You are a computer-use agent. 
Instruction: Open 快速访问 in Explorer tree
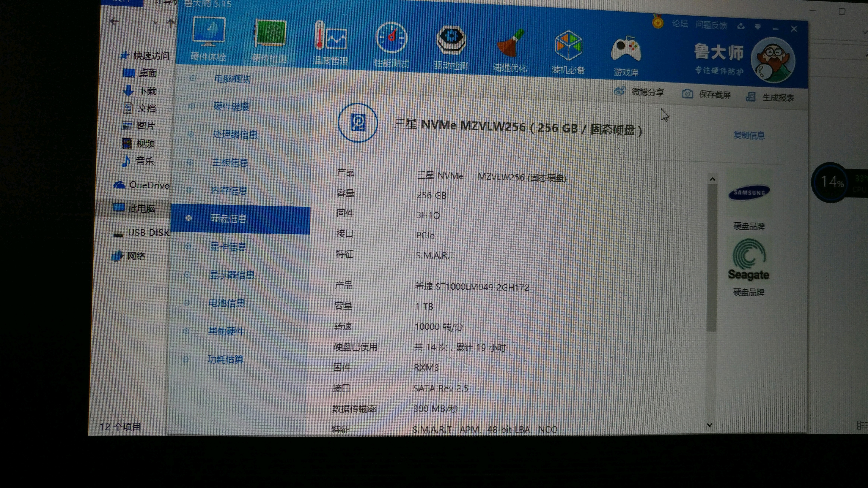(x=145, y=56)
